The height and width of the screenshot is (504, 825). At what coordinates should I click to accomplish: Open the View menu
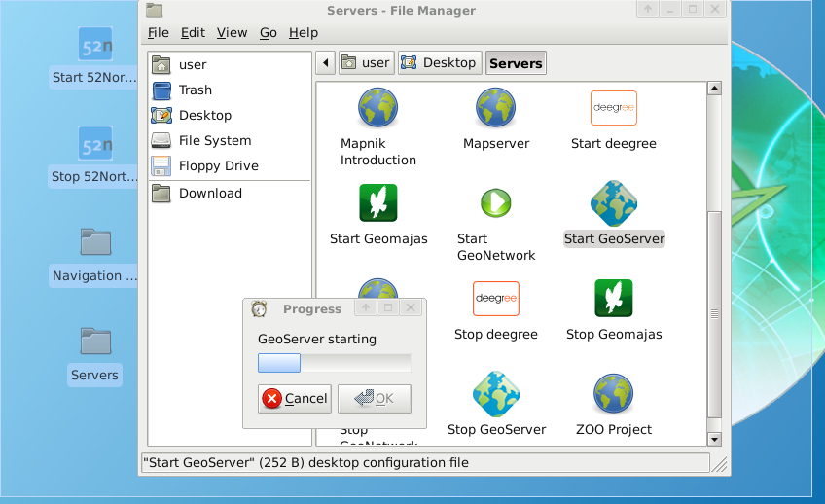(x=232, y=33)
